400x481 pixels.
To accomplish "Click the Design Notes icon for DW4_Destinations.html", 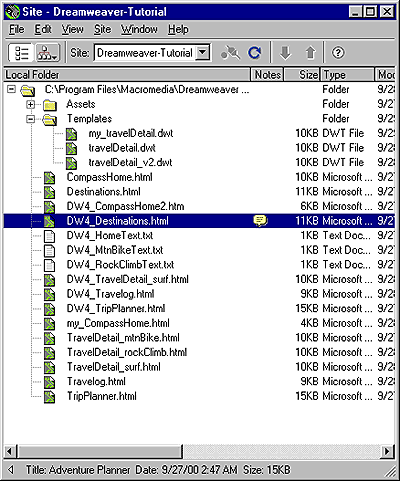I will tap(260, 221).
